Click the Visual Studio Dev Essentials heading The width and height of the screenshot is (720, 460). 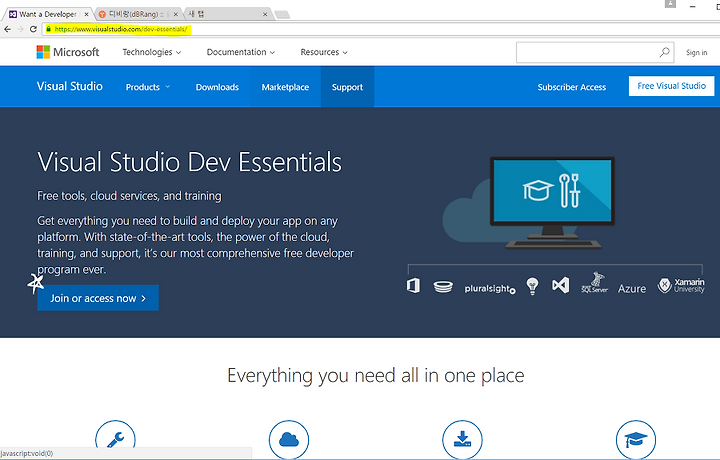tap(189, 162)
